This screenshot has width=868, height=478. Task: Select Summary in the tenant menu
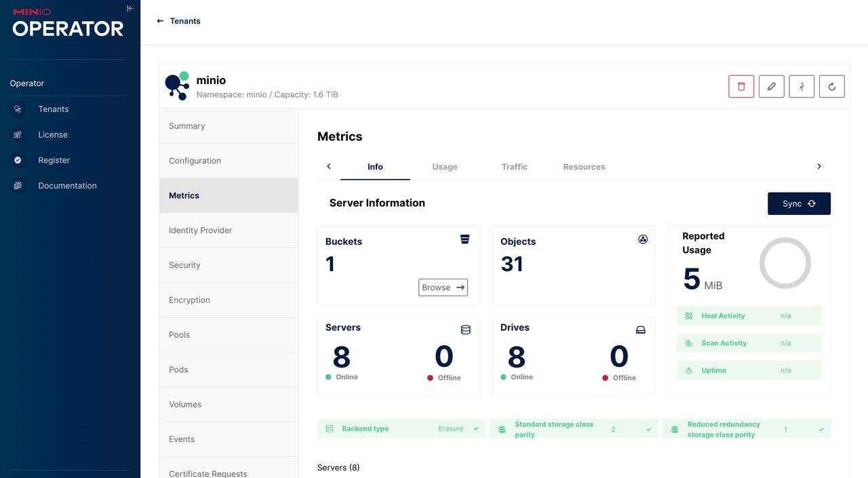point(229,126)
